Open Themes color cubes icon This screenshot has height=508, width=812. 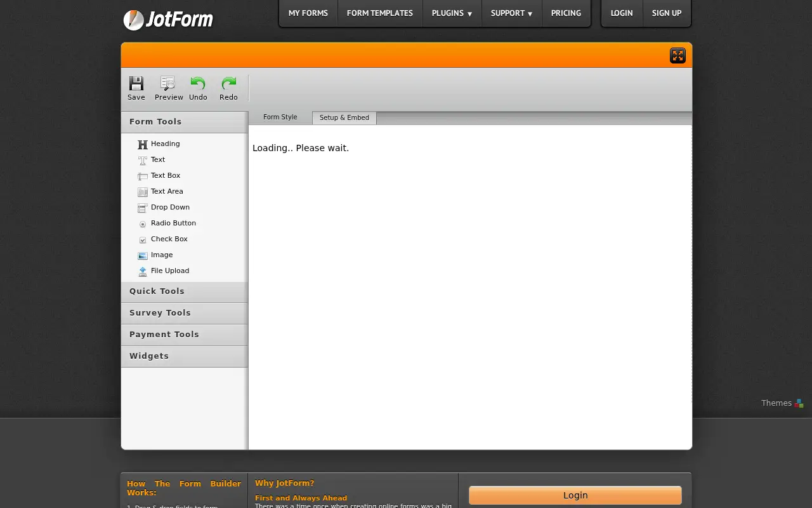click(799, 403)
